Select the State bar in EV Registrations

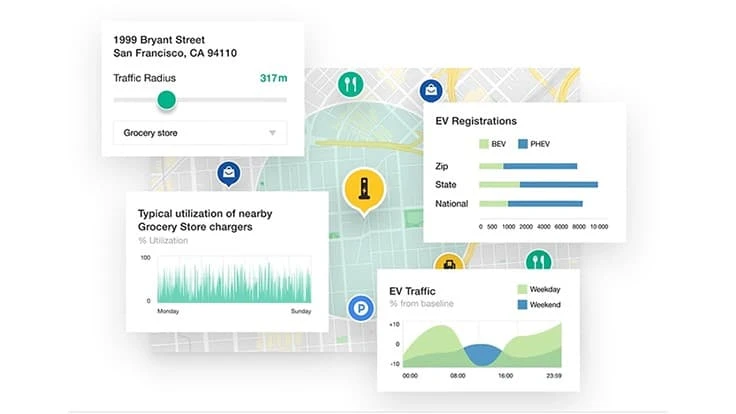pos(538,185)
